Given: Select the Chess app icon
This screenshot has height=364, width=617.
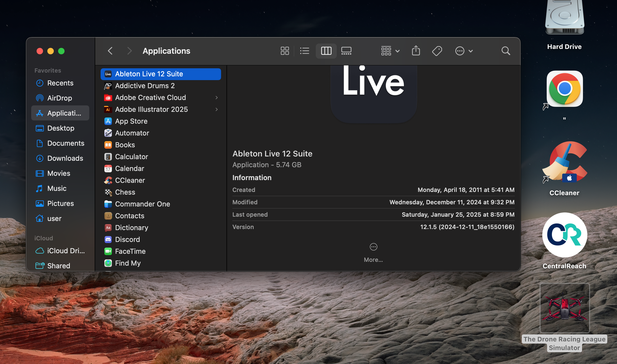Looking at the screenshot, I should 108,192.
